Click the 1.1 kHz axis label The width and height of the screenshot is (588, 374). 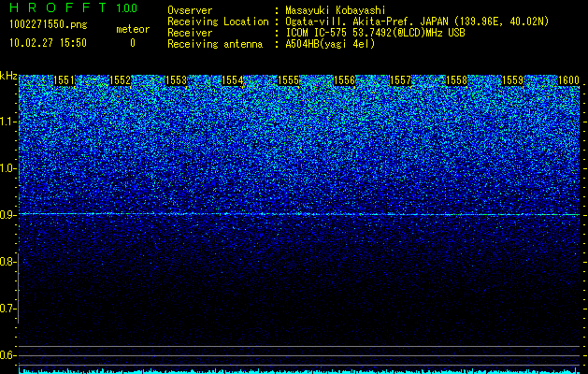(x=7, y=122)
